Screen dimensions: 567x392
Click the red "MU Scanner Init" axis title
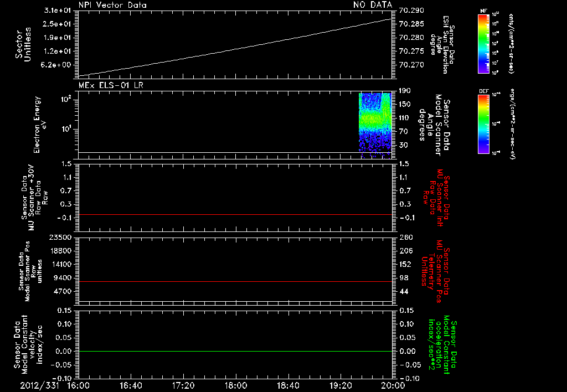[436, 198]
